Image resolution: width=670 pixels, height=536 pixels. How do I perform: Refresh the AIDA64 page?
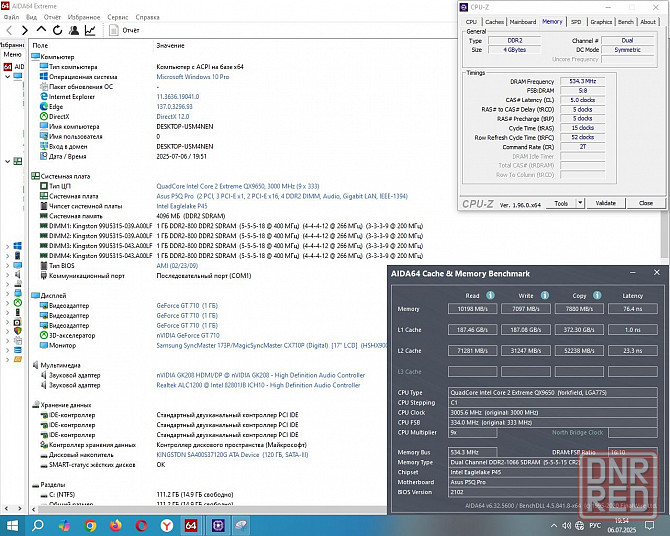57,30
